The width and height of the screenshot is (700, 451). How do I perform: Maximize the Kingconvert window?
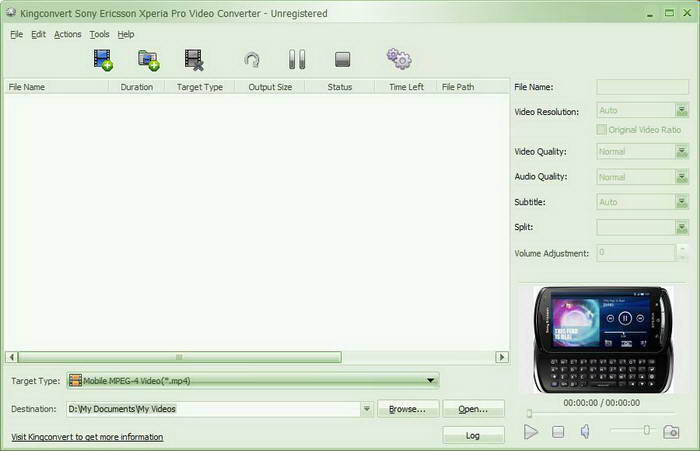pos(669,13)
